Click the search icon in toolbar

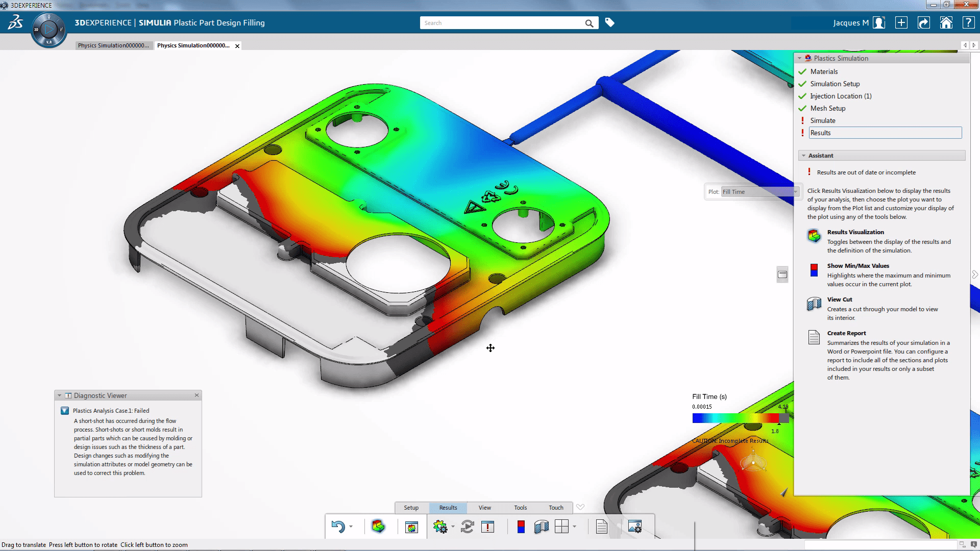click(x=589, y=23)
